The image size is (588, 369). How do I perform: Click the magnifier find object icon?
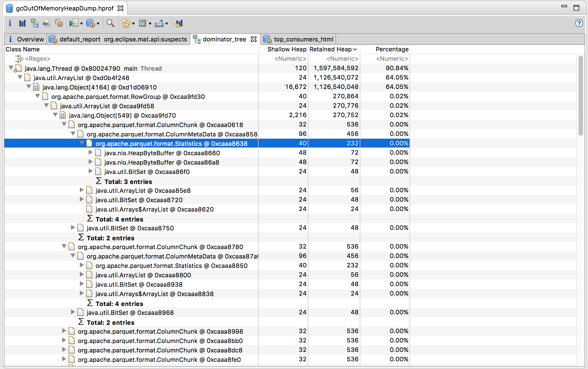110,23
